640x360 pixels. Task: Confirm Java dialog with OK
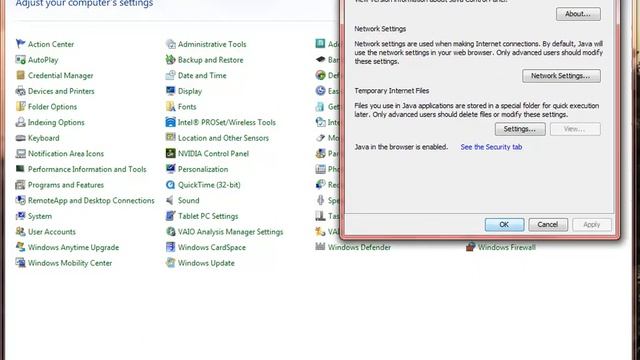pyautogui.click(x=504, y=224)
